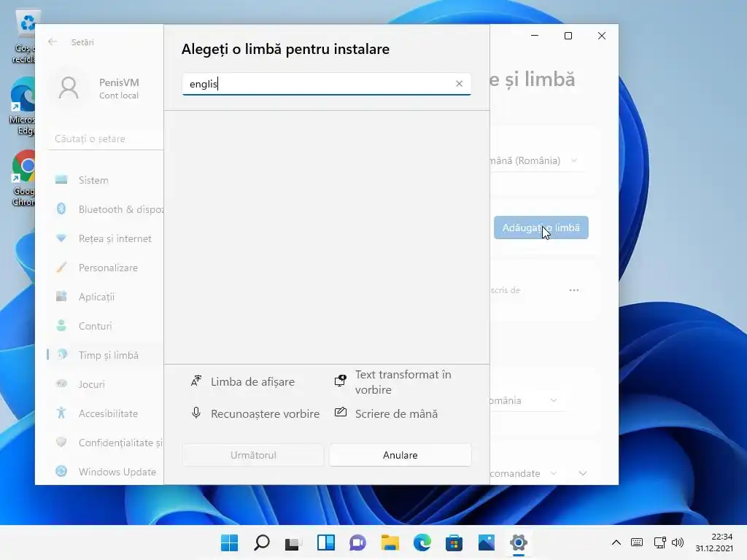This screenshot has width=747, height=560.
Task: Show hidden tray icons chevron
Action: pos(616,542)
